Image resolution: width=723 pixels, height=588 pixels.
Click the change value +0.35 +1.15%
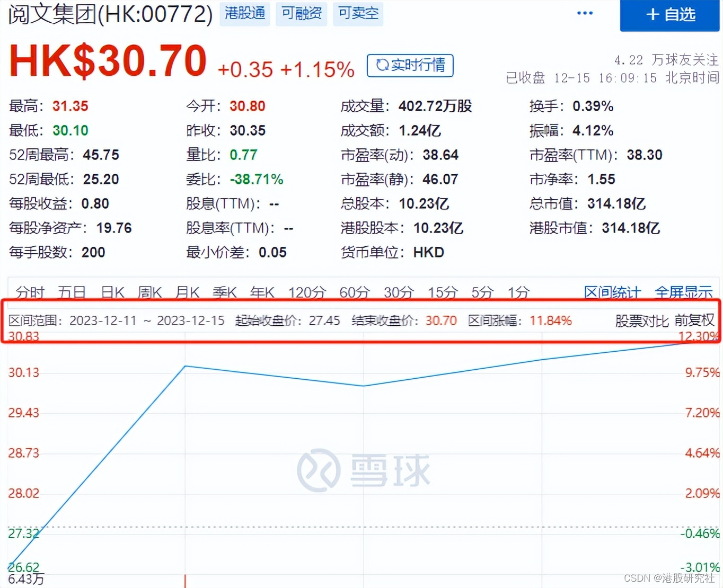[x=286, y=69]
